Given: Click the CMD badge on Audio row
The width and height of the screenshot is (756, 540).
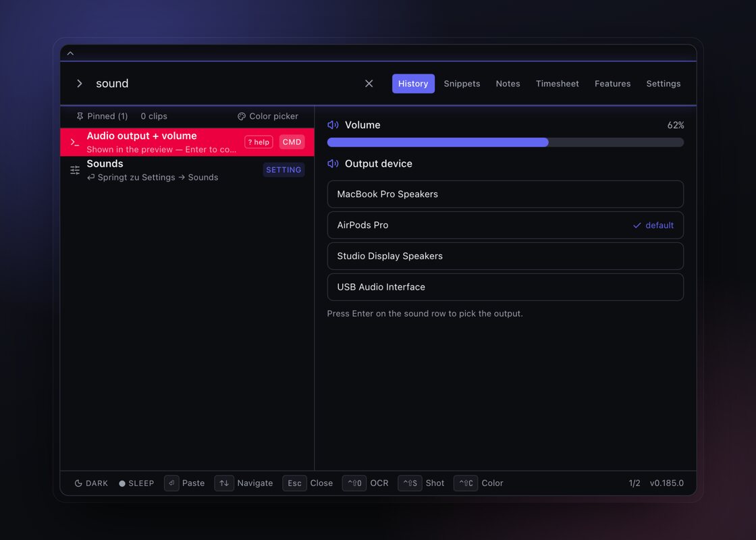Looking at the screenshot, I should 292,142.
